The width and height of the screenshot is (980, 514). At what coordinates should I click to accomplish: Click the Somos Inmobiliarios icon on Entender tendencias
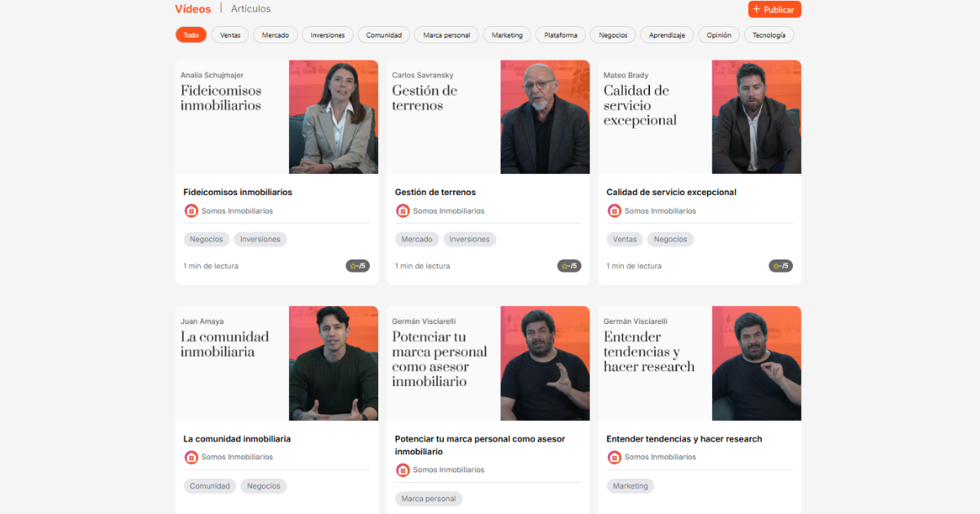[614, 457]
